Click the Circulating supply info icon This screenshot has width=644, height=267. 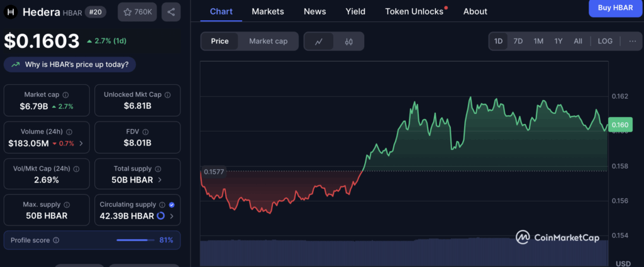pos(162,205)
